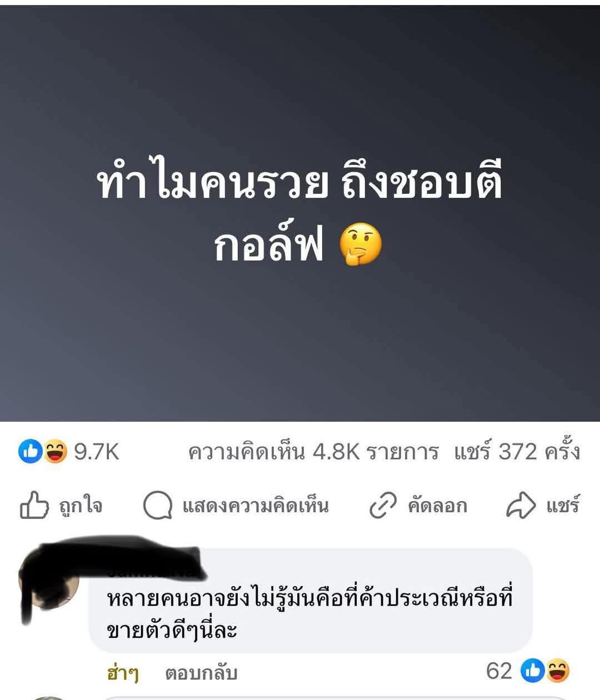
Task: Tap ตอบกลับ to reply to the comment
Action: coord(201,673)
